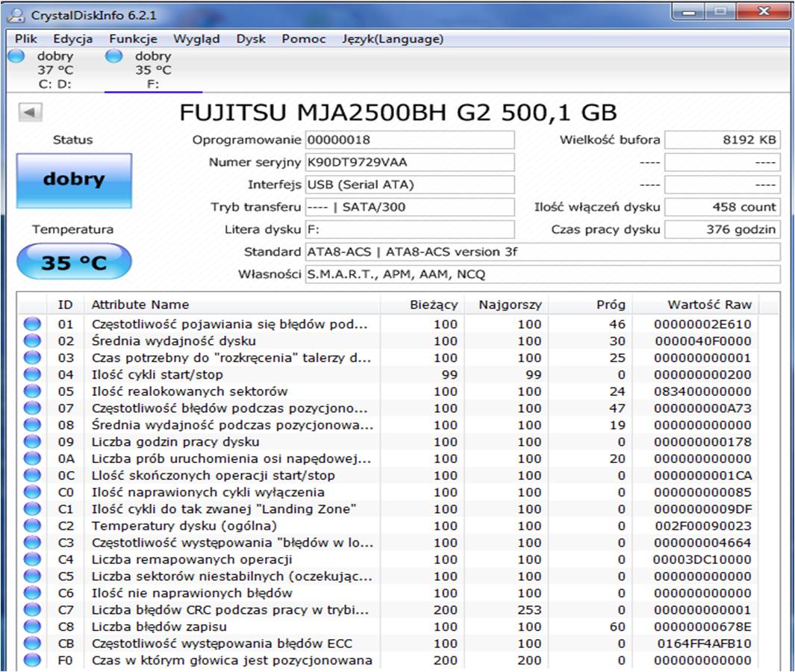This screenshot has width=795, height=672.
Task: Click status circle of attribute 0C
Action: coord(32,475)
